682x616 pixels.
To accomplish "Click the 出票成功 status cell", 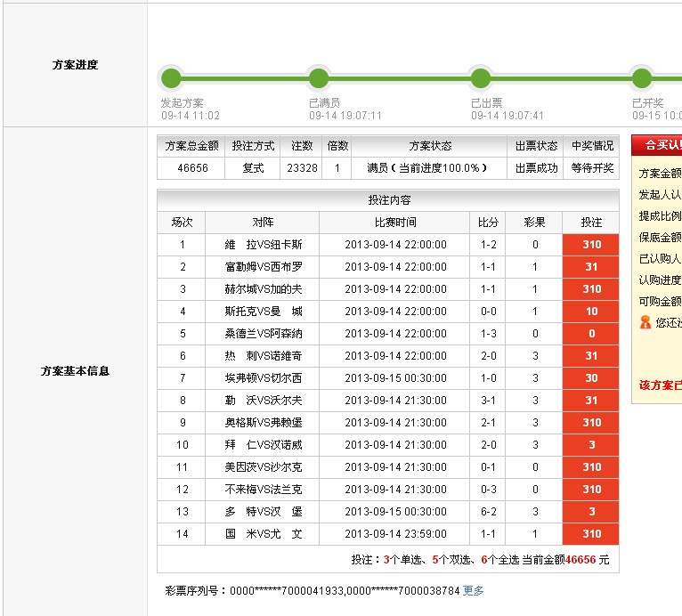I will coord(536,168).
